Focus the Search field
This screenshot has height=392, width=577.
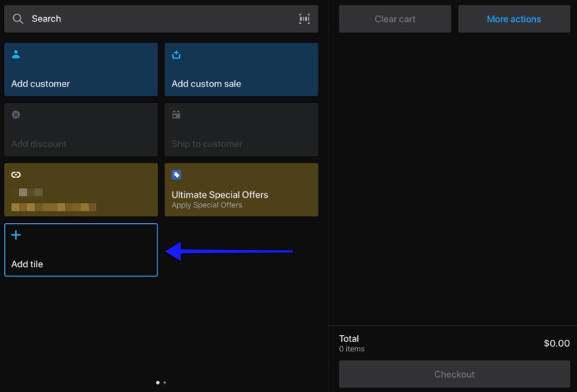(161, 19)
